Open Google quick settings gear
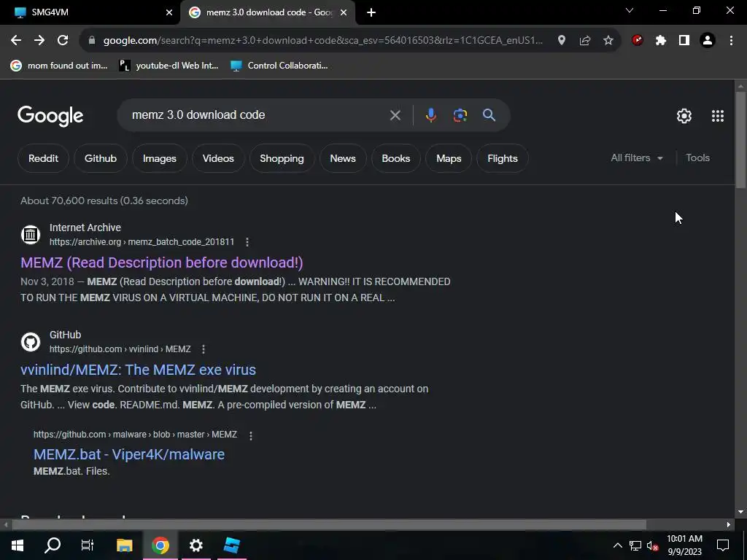Image resolution: width=747 pixels, height=560 pixels. coord(684,116)
